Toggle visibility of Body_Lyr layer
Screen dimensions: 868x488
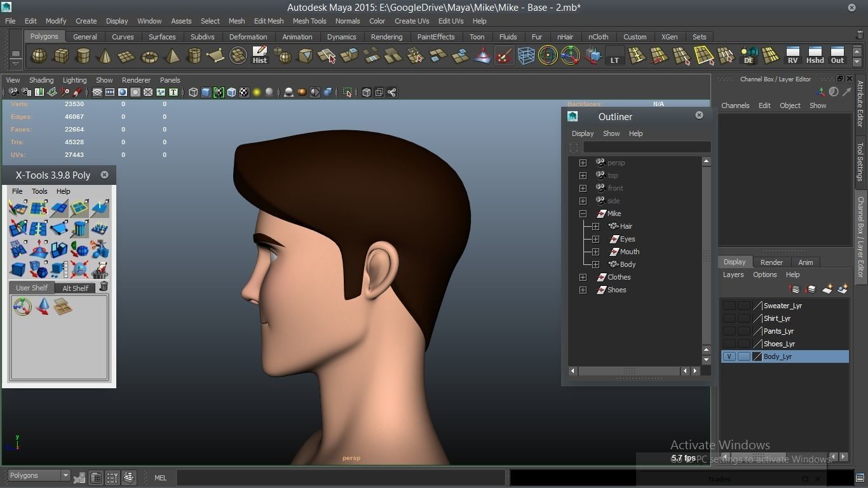729,356
